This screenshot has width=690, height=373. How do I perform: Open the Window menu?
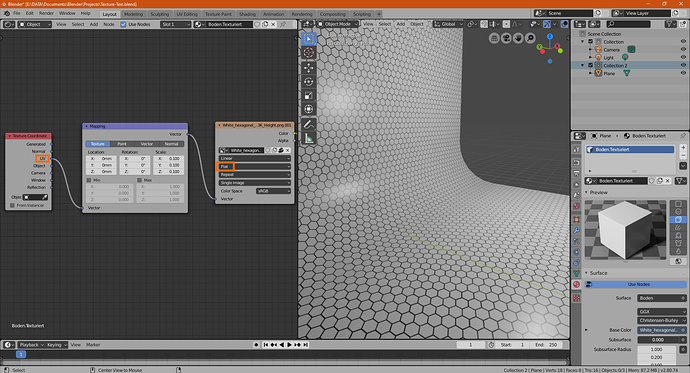pos(67,13)
